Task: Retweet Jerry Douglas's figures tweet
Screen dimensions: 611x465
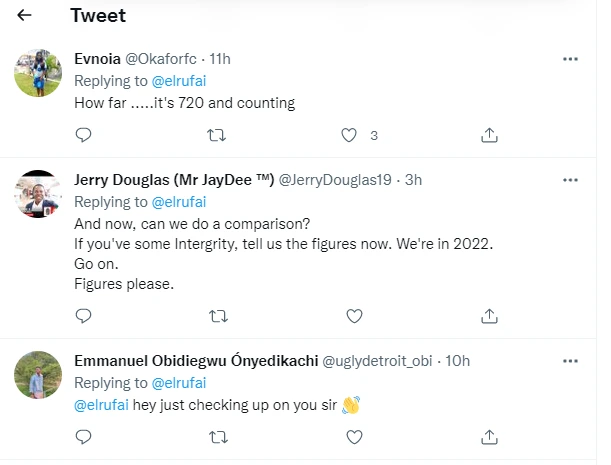Action: click(216, 316)
